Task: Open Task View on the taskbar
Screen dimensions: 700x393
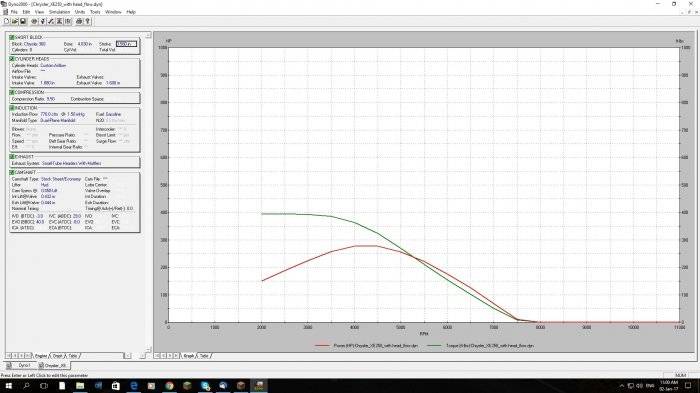Action: pos(44,385)
